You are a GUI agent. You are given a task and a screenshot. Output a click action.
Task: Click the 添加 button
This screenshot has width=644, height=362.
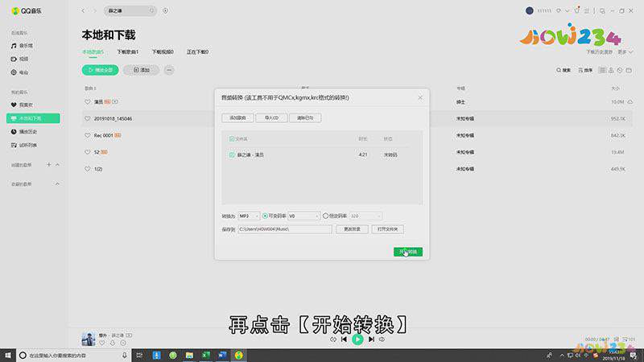tap(142, 70)
